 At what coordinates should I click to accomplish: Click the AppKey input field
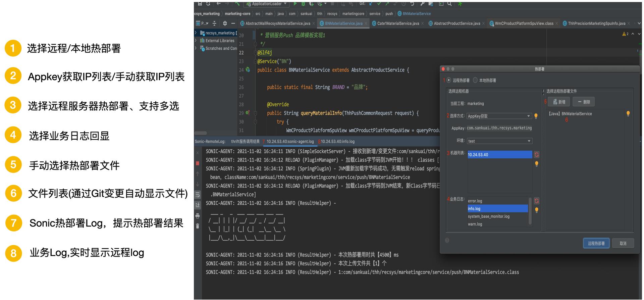499,128
